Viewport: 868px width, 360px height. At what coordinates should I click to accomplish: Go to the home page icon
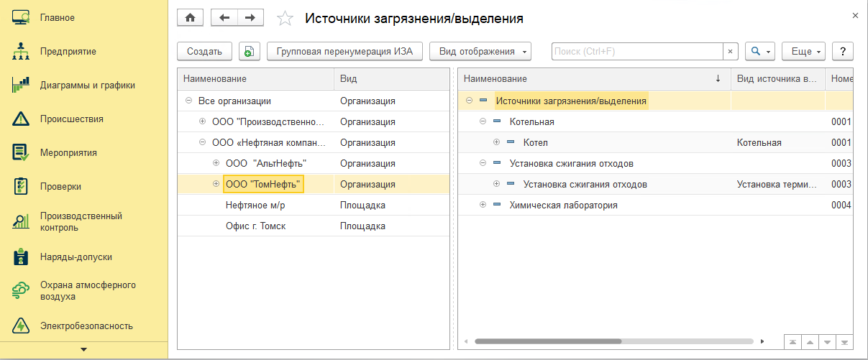pyautogui.click(x=191, y=18)
